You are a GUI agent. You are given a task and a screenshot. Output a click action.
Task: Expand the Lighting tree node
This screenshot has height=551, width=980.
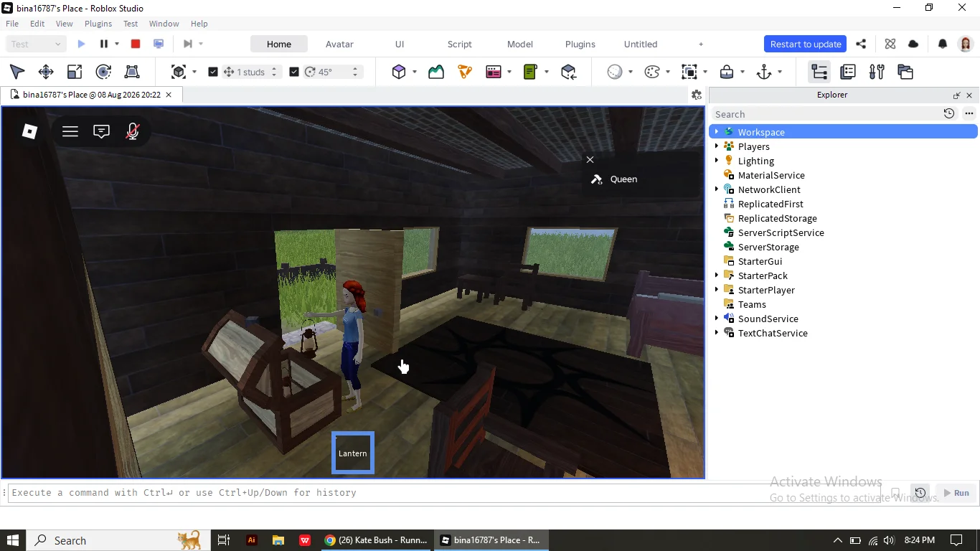717,161
